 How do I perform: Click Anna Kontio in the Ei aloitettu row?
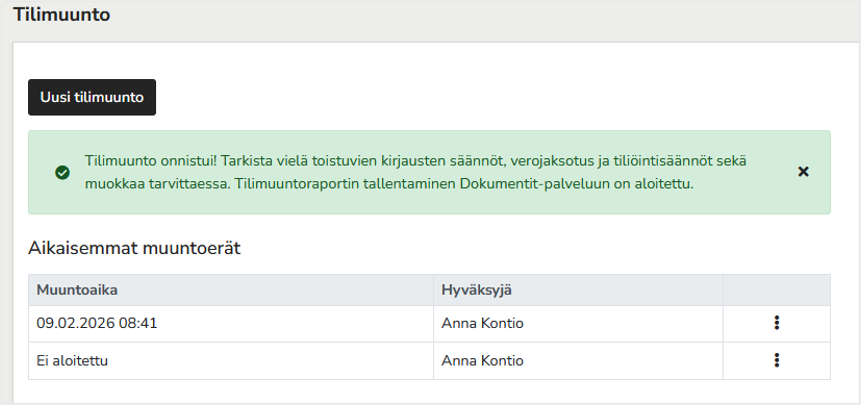tap(482, 361)
